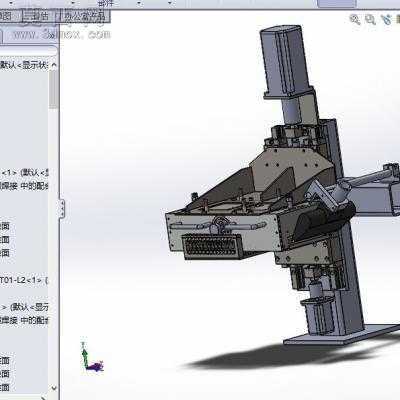Select the top 默认<显示状态 tree root entry
Screen dimensions: 400x400
[24, 65]
